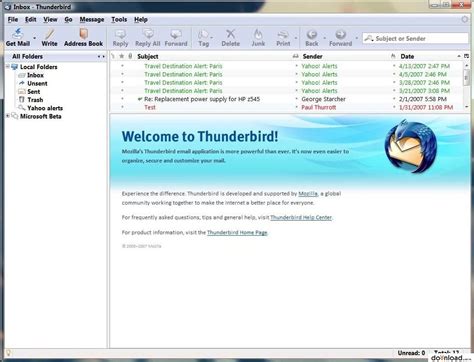This screenshot has width=474, height=362.
Task: Star the 4/13/2007 Travel Destination Alert message
Action: pos(122,66)
